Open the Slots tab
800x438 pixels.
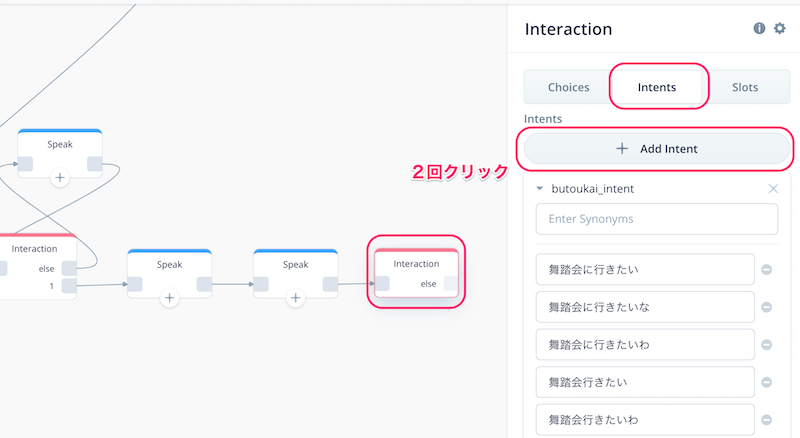[745, 87]
